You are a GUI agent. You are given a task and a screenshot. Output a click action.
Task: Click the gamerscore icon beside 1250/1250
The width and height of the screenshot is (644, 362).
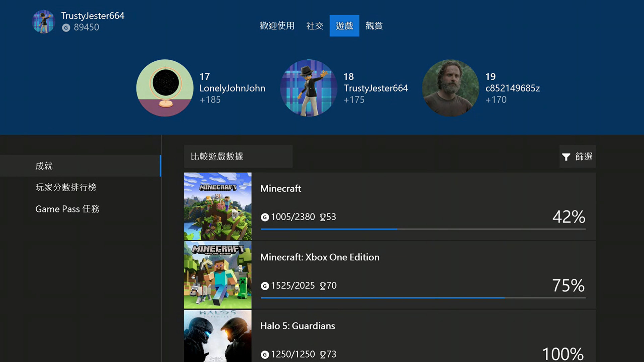[265, 355]
